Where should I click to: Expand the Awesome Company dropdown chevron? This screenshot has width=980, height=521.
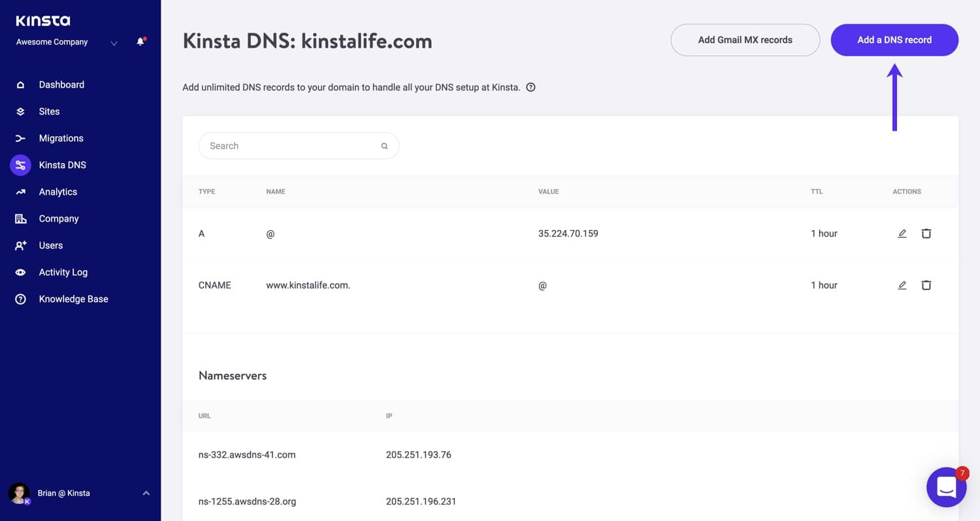coord(114,43)
